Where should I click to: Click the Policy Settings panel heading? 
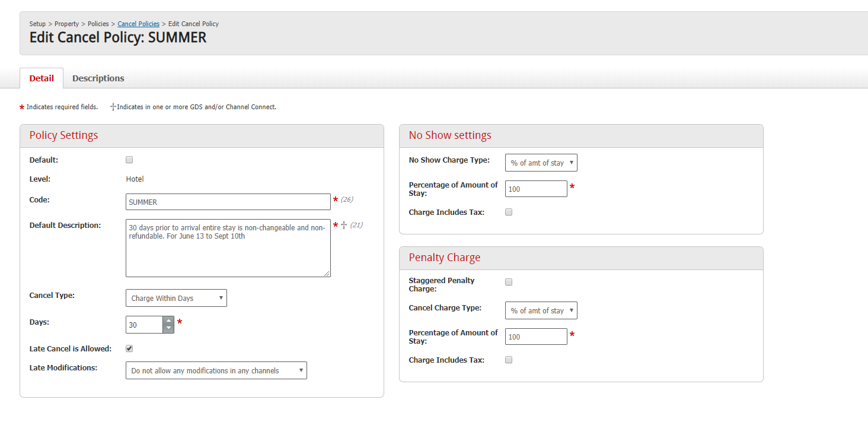tap(64, 135)
